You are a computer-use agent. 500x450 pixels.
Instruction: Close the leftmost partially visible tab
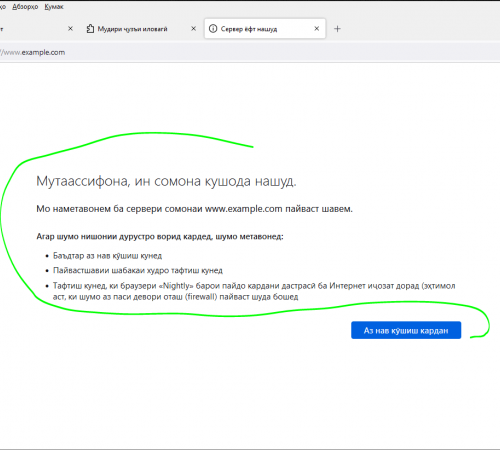click(70, 29)
